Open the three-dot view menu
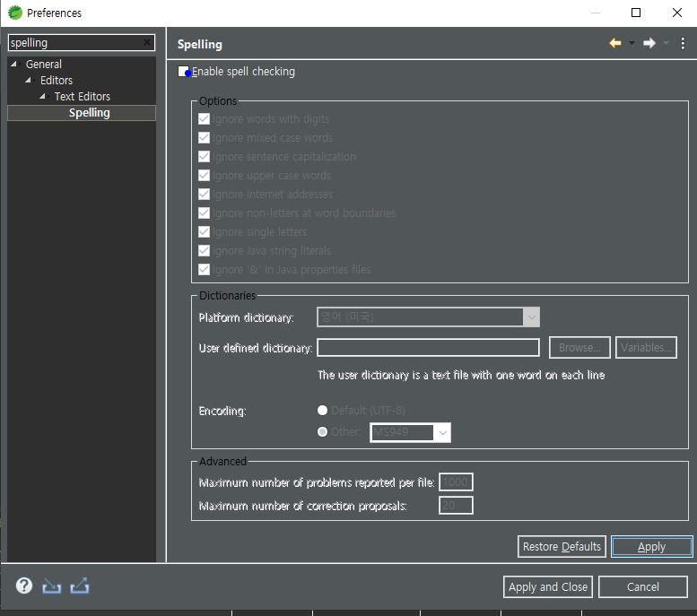 (x=683, y=43)
